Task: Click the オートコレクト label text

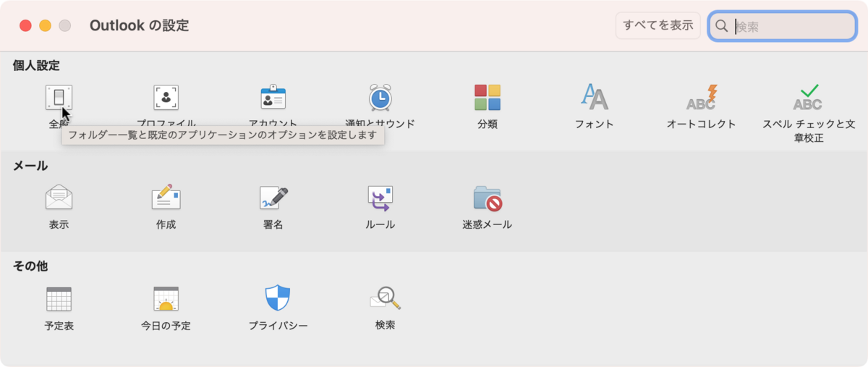Action: 702,124
